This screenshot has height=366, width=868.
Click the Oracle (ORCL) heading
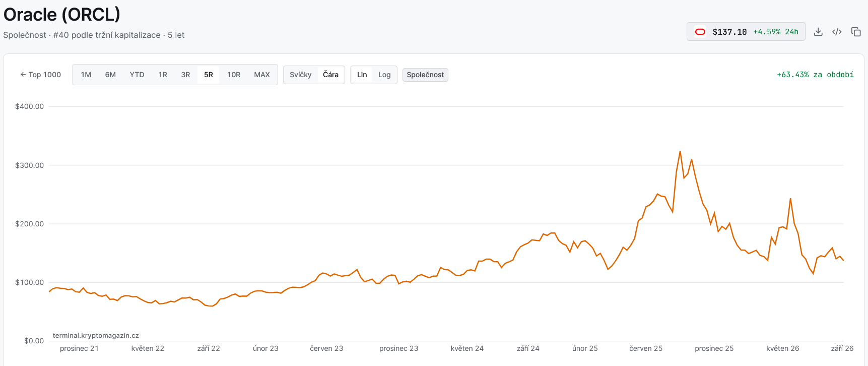[62, 15]
